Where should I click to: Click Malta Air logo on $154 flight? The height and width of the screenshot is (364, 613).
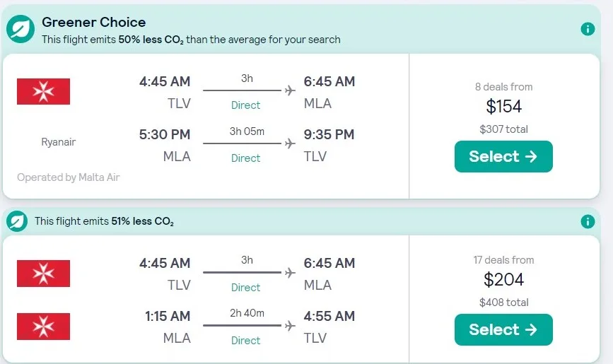point(43,91)
